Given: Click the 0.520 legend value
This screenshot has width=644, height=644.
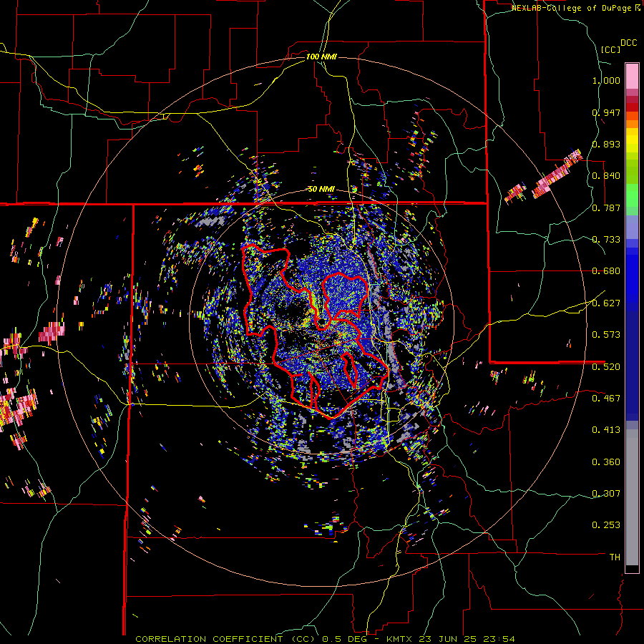Looking at the screenshot, I should click(x=606, y=367).
